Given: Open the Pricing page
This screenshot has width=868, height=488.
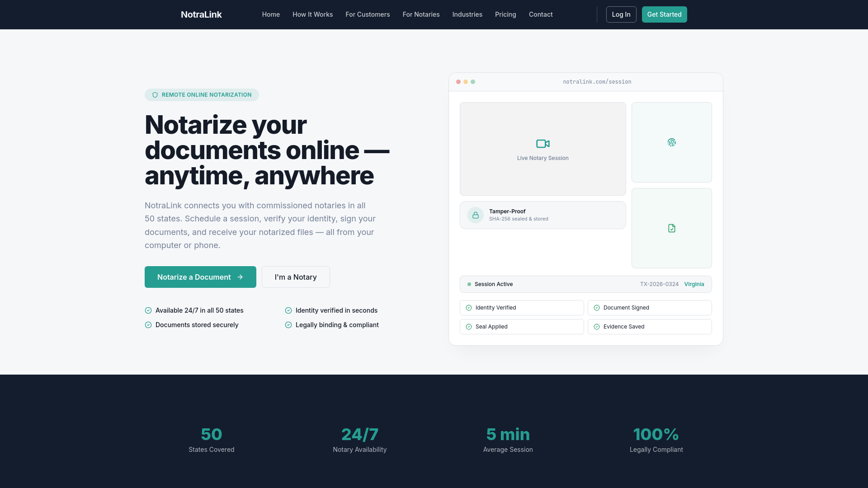Looking at the screenshot, I should [505, 14].
